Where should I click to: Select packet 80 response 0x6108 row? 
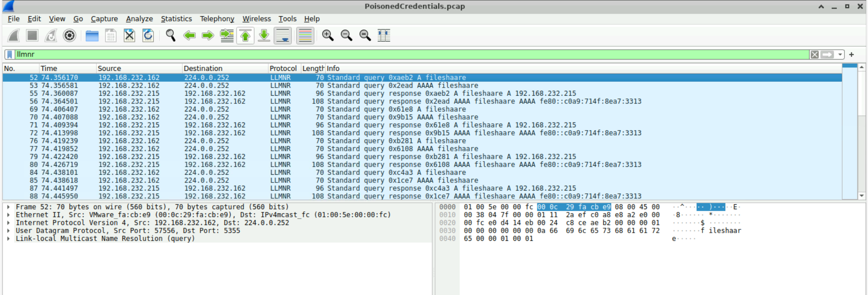[422, 164]
